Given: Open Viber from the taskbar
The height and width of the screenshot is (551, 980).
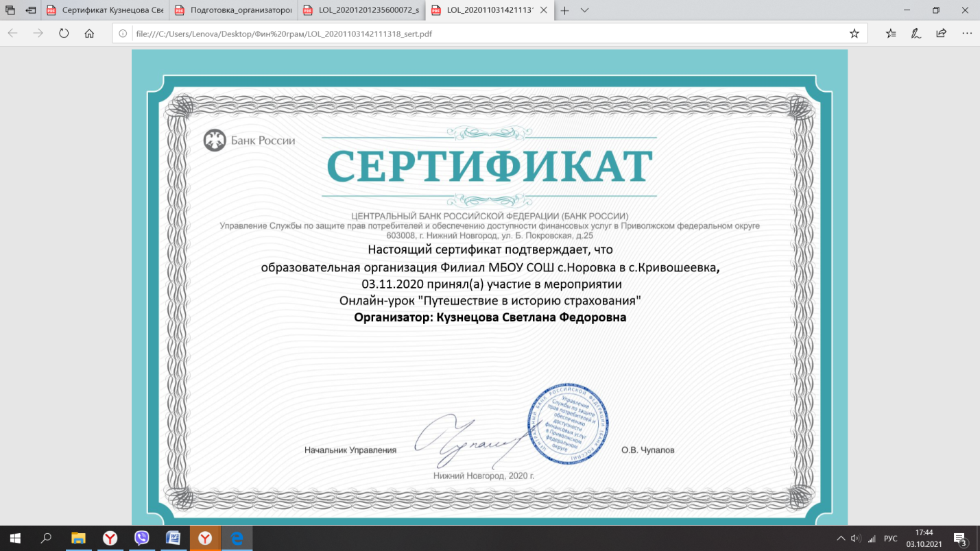Looking at the screenshot, I should pos(141,538).
